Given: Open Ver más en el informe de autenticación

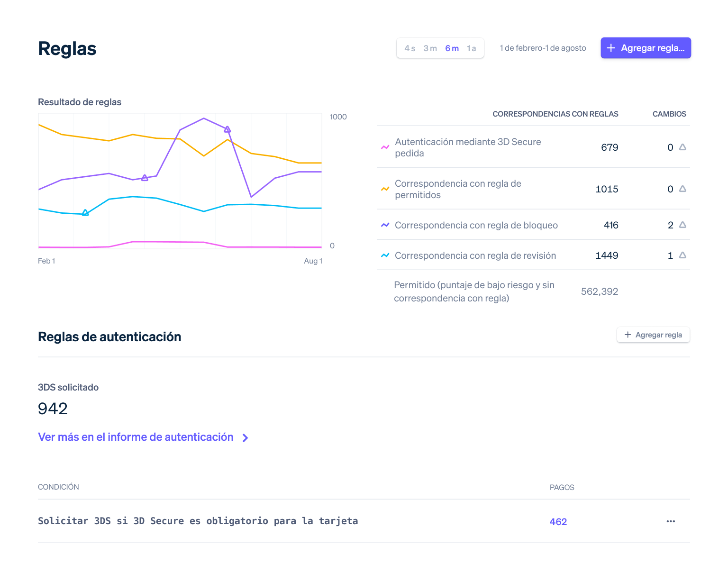Looking at the screenshot, I should [x=136, y=437].
